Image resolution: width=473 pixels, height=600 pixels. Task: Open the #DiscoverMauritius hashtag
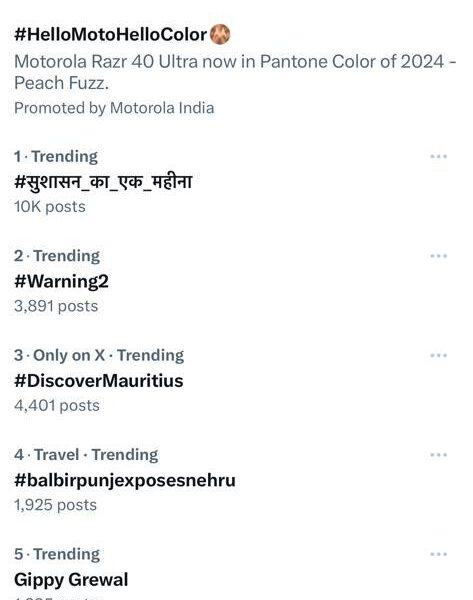[99, 381]
